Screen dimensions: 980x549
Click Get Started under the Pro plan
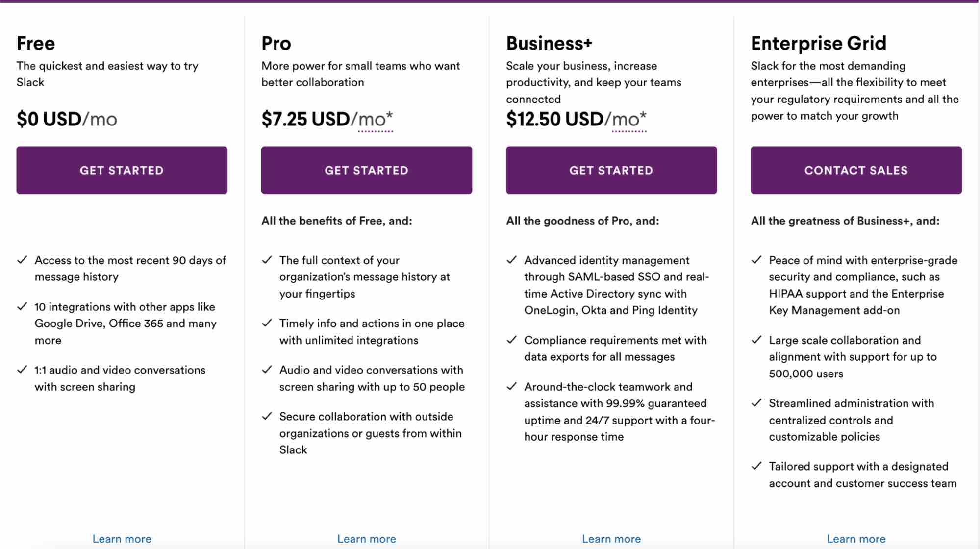(366, 170)
